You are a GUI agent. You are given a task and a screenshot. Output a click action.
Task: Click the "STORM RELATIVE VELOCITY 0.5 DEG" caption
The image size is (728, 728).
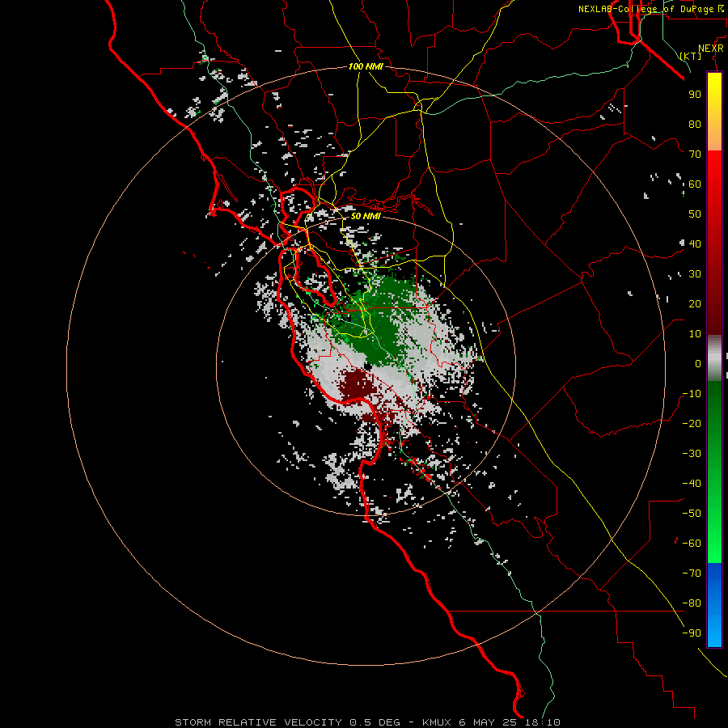[x=287, y=722]
